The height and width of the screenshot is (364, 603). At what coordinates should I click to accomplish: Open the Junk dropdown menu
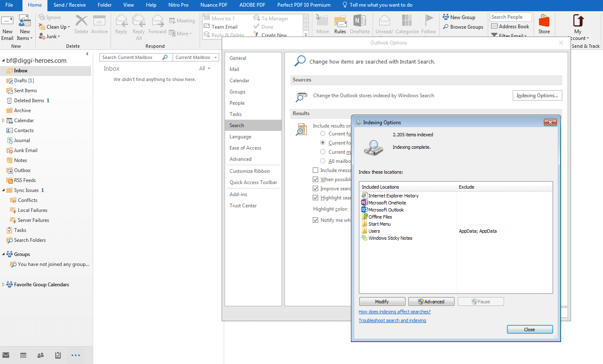pos(50,36)
